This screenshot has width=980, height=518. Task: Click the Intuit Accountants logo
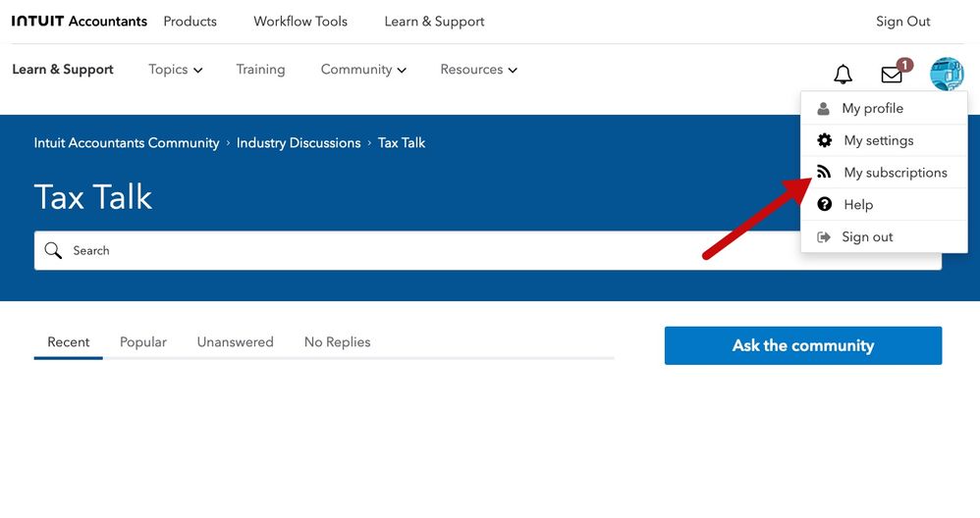click(80, 22)
